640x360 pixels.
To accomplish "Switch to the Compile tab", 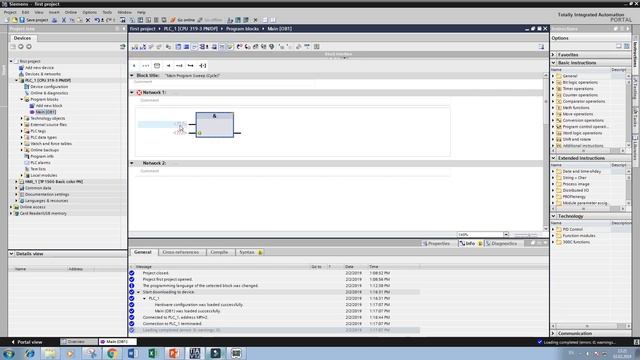I will pyautogui.click(x=219, y=252).
